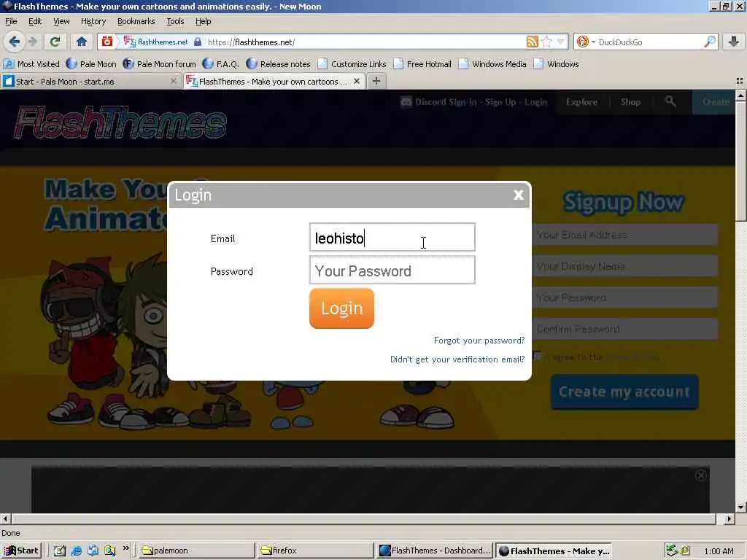The image size is (747, 560).
Task: Open Most Visited bookmarks folder
Action: pyautogui.click(x=31, y=64)
